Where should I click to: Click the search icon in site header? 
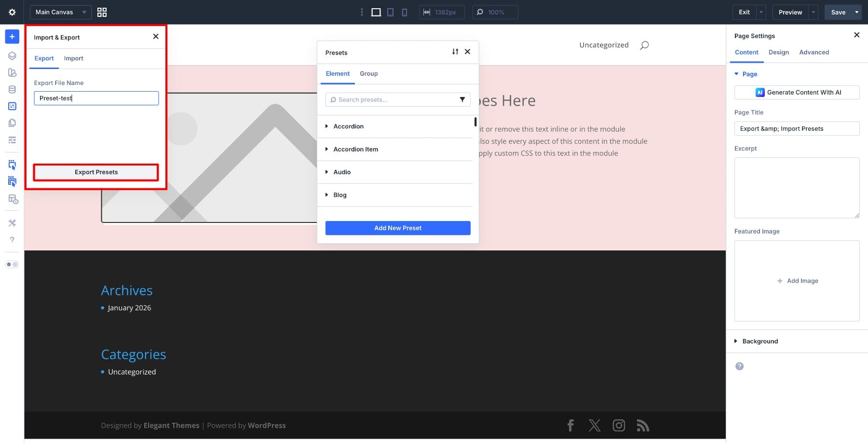tap(644, 45)
